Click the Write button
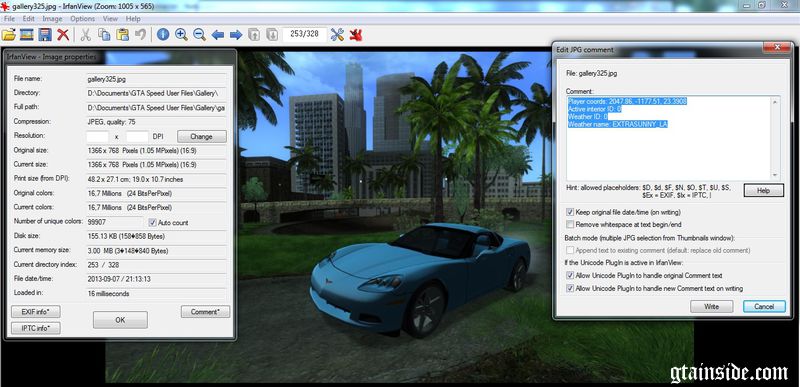Image resolution: width=800 pixels, height=387 pixels. coord(711,306)
